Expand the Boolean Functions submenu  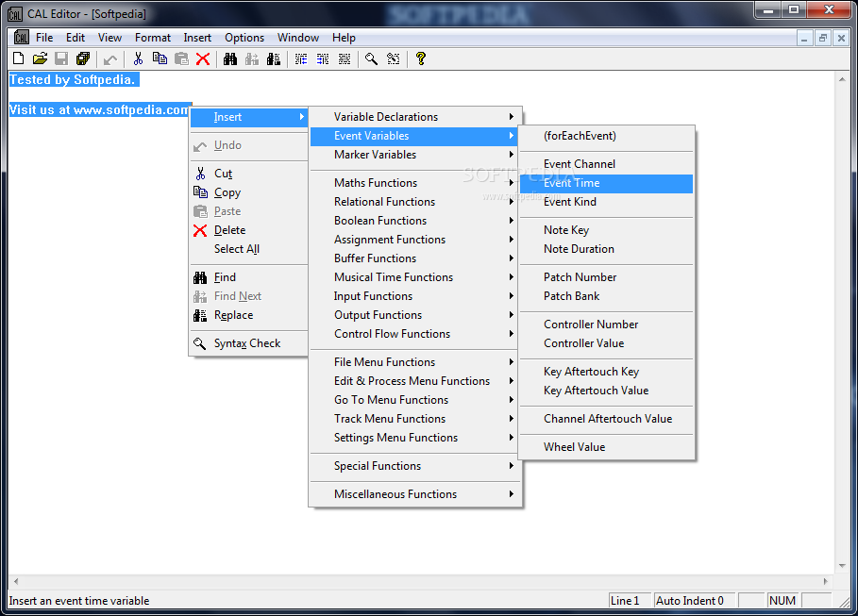click(415, 221)
